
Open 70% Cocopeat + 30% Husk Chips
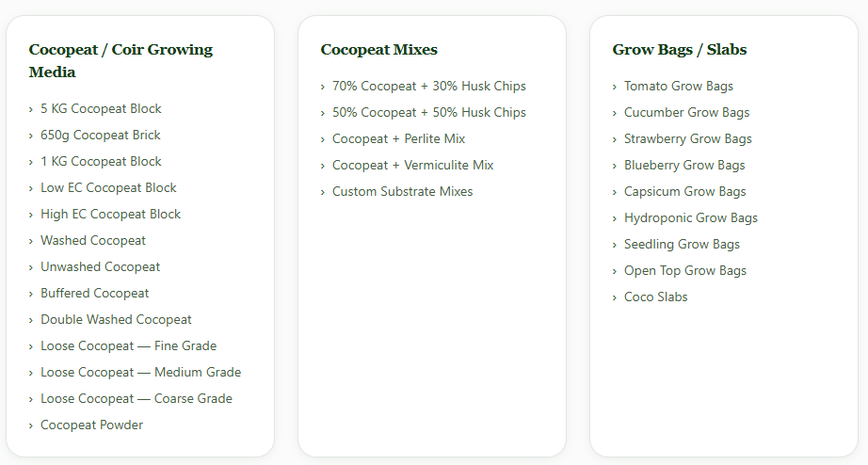click(x=429, y=87)
